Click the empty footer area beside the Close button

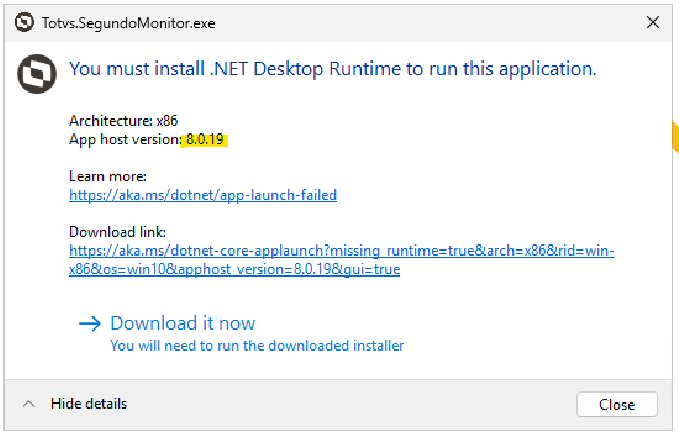click(x=350, y=404)
